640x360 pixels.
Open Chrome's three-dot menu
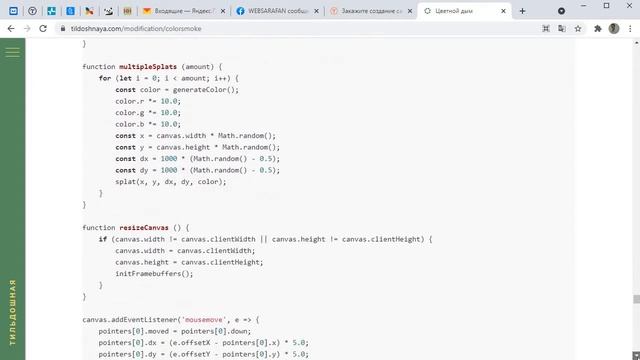pos(630,29)
